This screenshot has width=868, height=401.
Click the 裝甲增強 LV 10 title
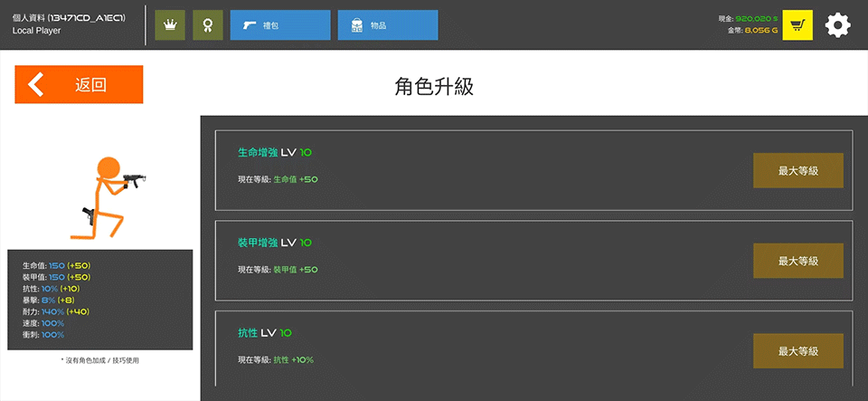tap(275, 243)
